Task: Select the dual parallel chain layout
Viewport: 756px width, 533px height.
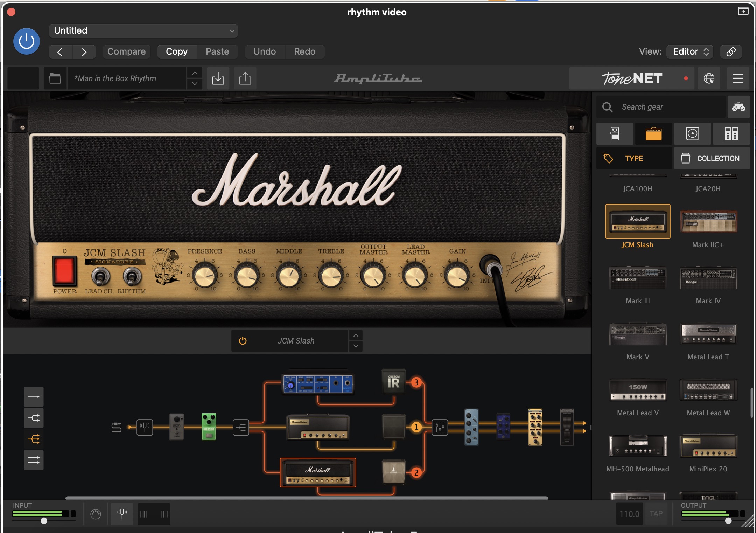Action: coord(34,460)
